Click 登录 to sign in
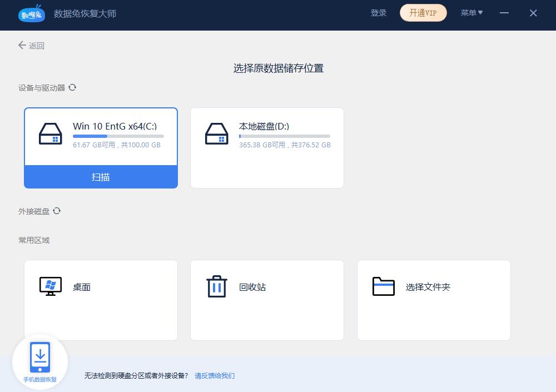The height and width of the screenshot is (392, 556). pyautogui.click(x=379, y=13)
